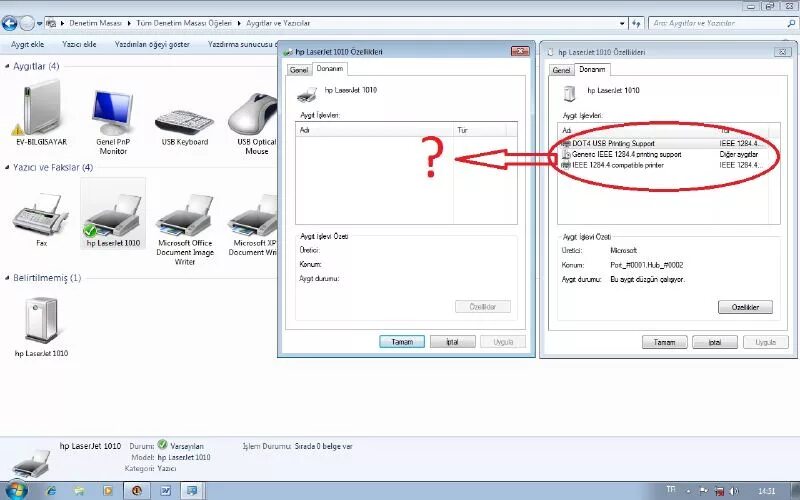Click Aygıtlar ve Yazıcılar breadcrumb
Viewport: 800px width, 500px height.
coord(278,23)
